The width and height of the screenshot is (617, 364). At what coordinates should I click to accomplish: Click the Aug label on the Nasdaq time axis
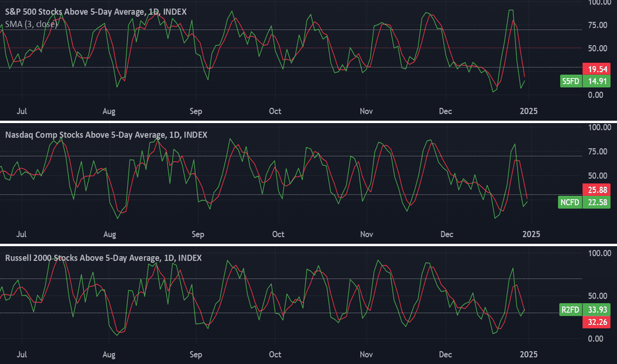point(110,234)
